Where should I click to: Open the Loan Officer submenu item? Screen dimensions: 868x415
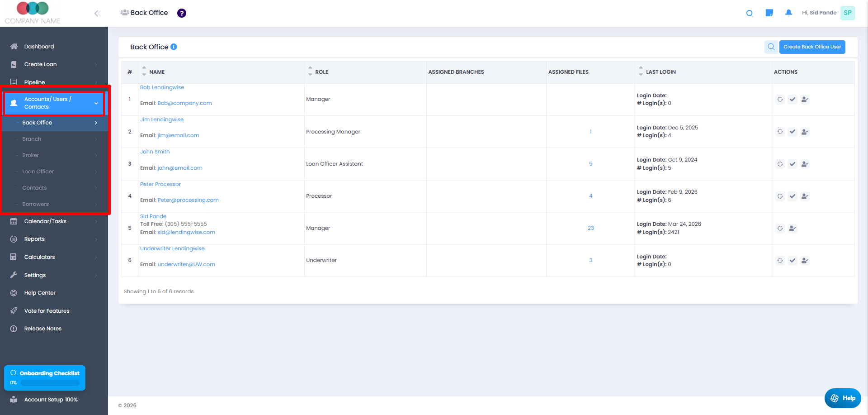coord(38,172)
